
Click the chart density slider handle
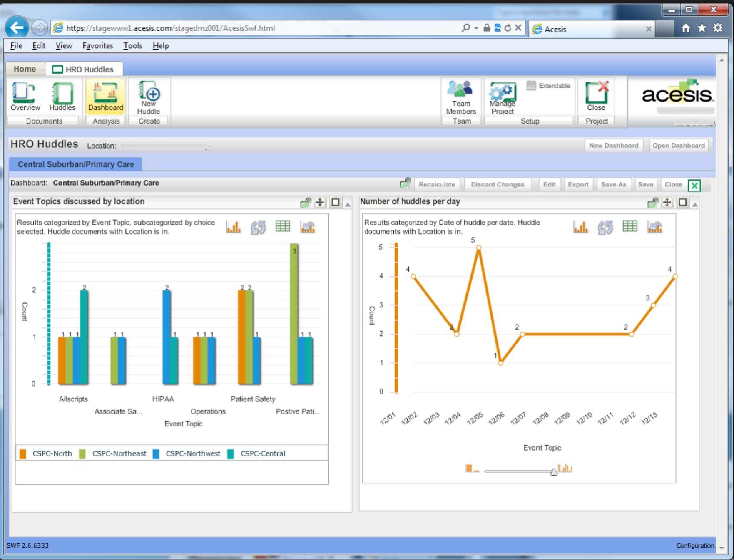[554, 471]
